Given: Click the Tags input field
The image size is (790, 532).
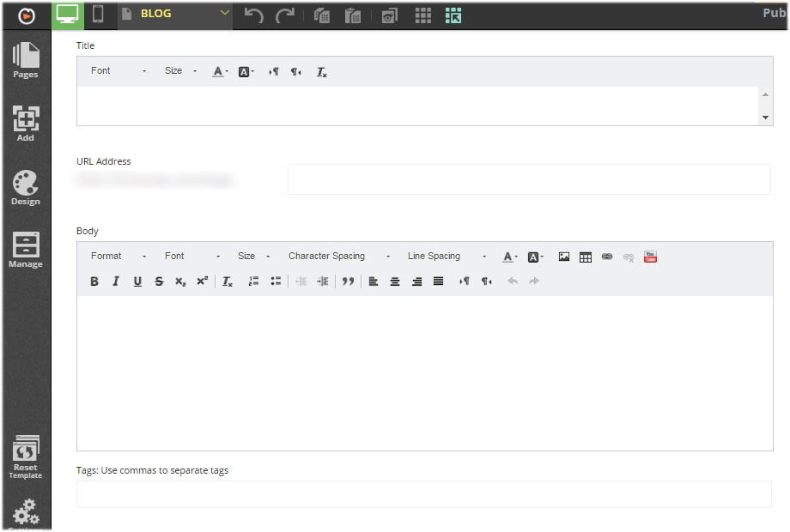Looking at the screenshot, I should (423, 494).
